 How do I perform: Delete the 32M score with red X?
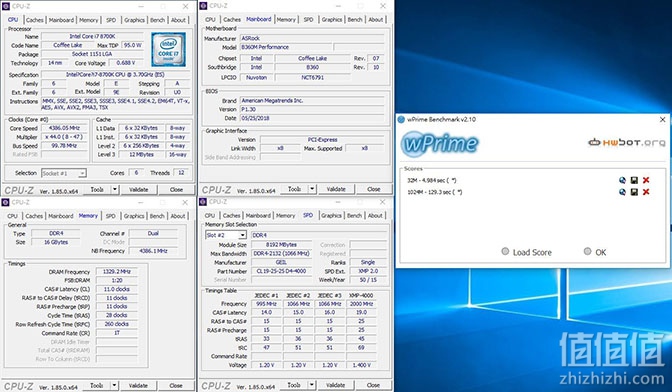pos(646,180)
